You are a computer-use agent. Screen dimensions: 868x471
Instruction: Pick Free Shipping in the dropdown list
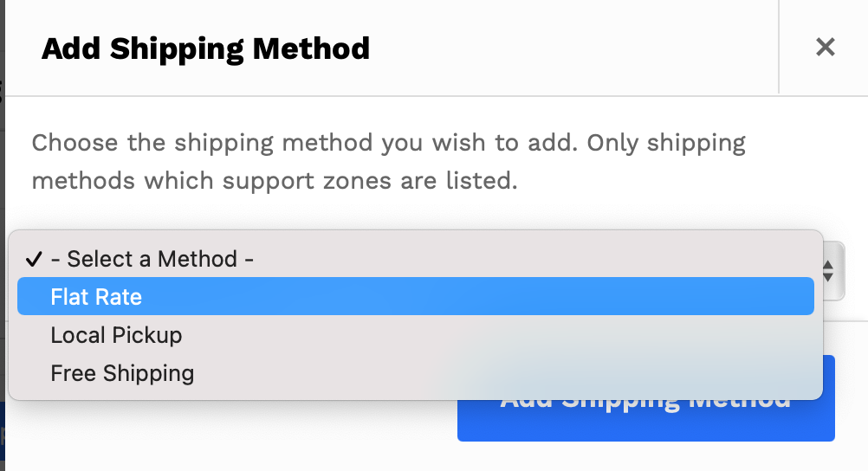click(x=122, y=373)
